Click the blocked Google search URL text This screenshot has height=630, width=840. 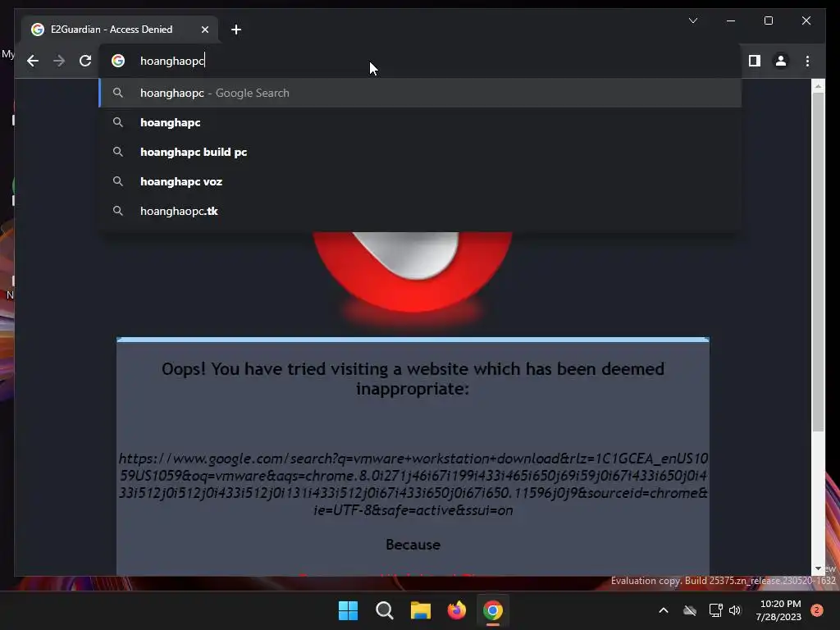coord(413,484)
